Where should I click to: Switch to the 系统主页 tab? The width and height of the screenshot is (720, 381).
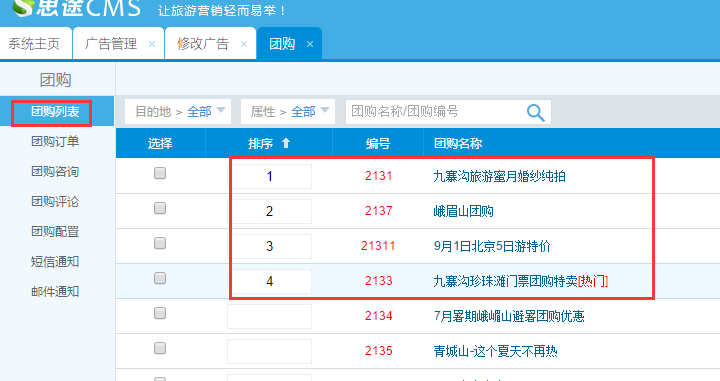[34, 44]
